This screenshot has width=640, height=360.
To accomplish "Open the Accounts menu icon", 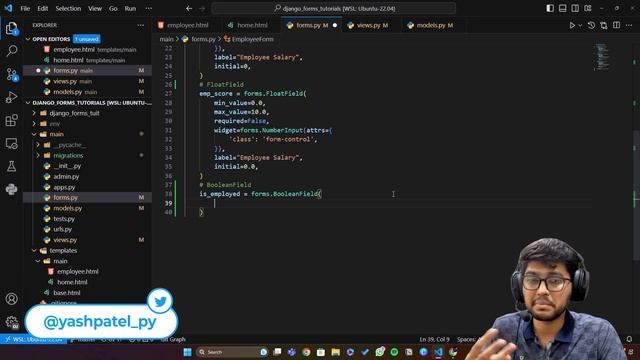I will tap(11, 299).
